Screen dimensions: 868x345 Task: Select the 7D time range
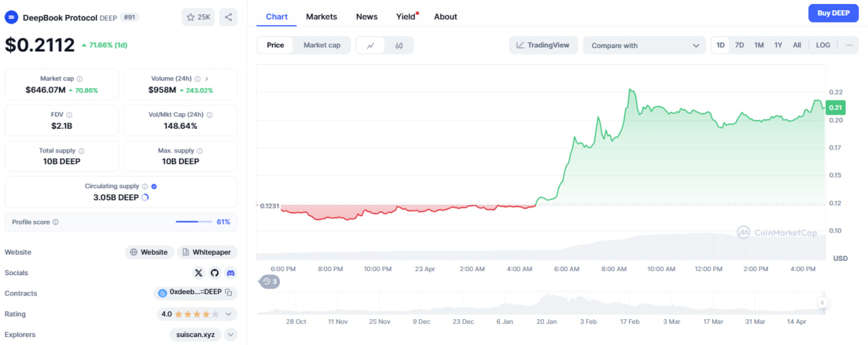point(740,45)
